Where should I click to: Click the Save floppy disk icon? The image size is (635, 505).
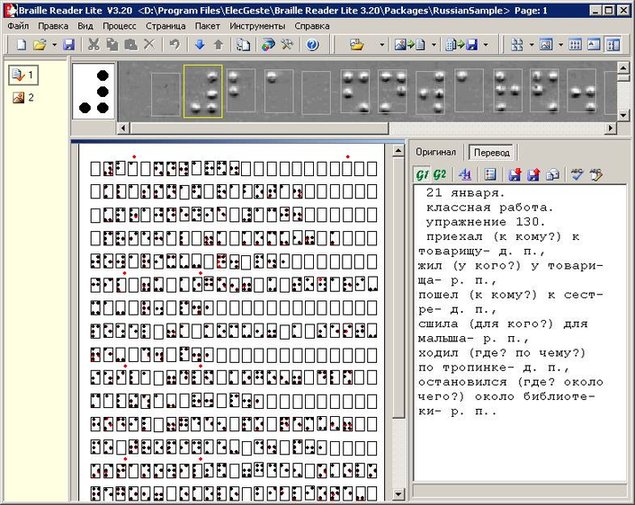click(x=69, y=45)
